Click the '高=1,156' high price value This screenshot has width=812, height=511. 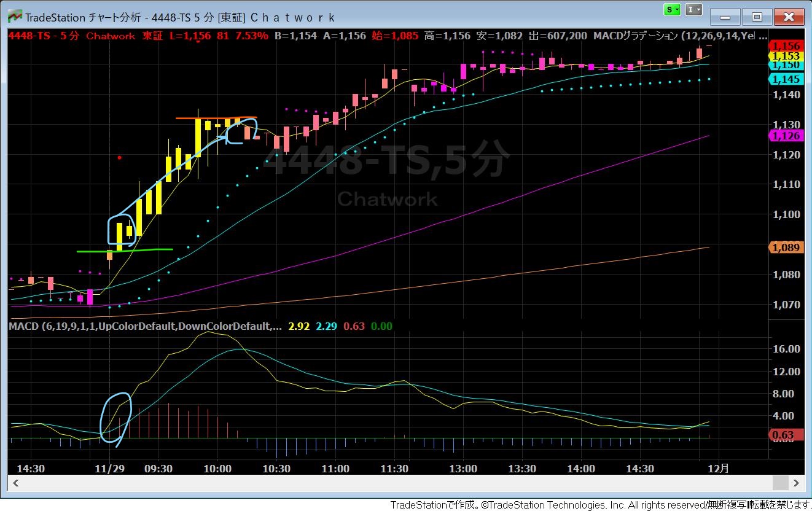point(447,36)
